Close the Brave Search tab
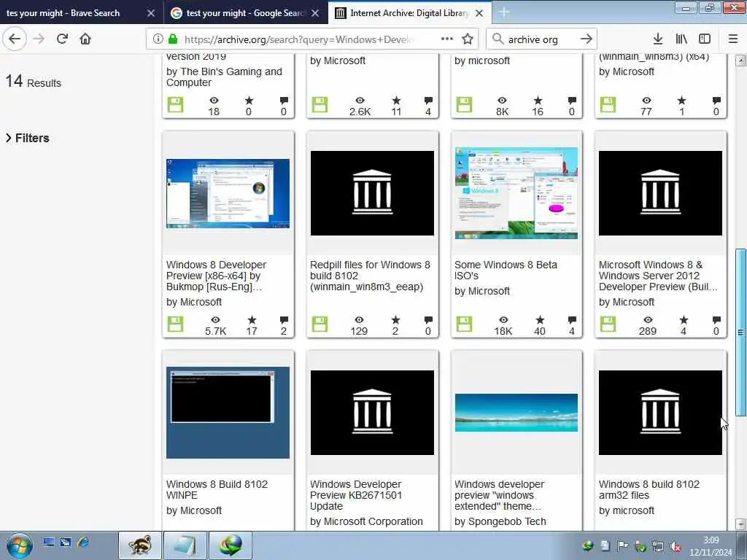The height and width of the screenshot is (560, 747). pos(150,13)
